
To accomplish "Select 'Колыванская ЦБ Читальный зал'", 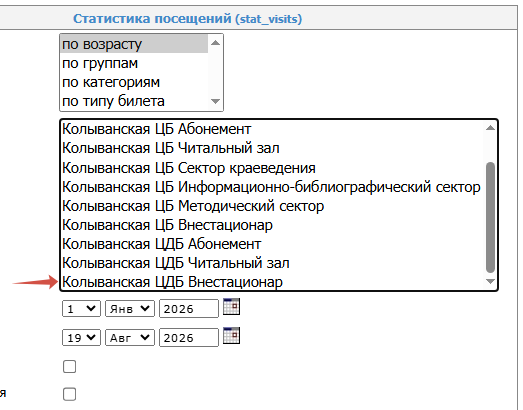I will pos(272,148).
